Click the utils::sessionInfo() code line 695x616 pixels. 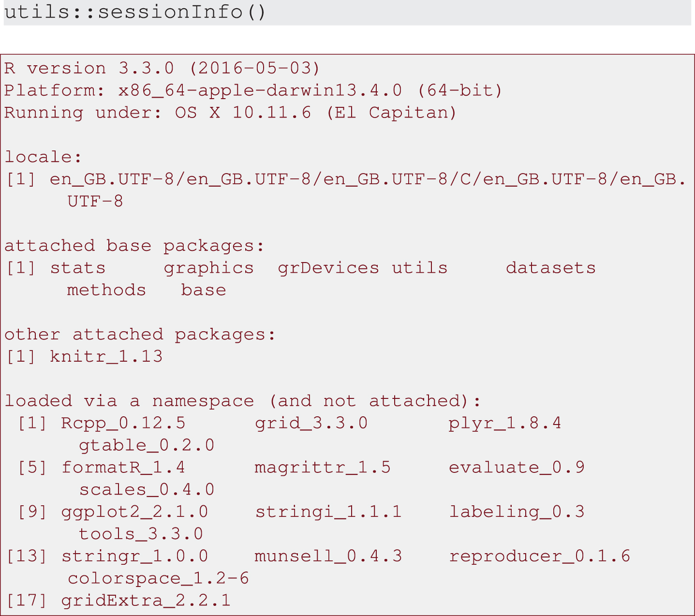coord(135,12)
